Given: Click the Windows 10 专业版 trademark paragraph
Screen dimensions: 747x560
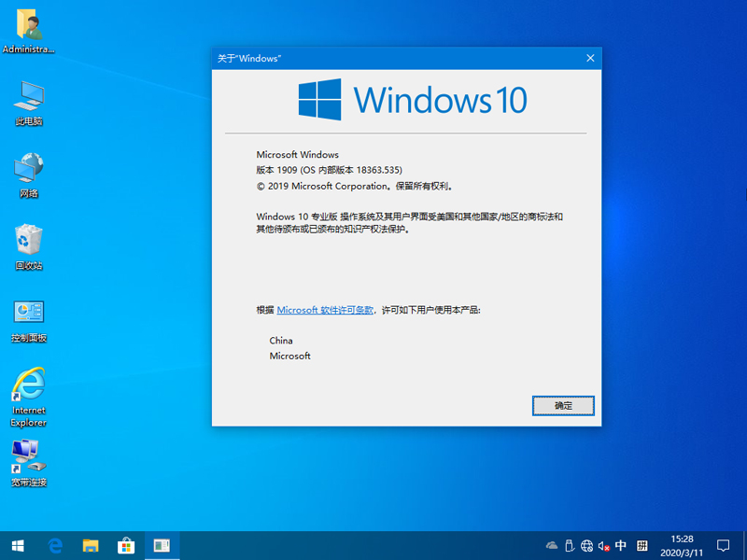Looking at the screenshot, I should tap(410, 223).
